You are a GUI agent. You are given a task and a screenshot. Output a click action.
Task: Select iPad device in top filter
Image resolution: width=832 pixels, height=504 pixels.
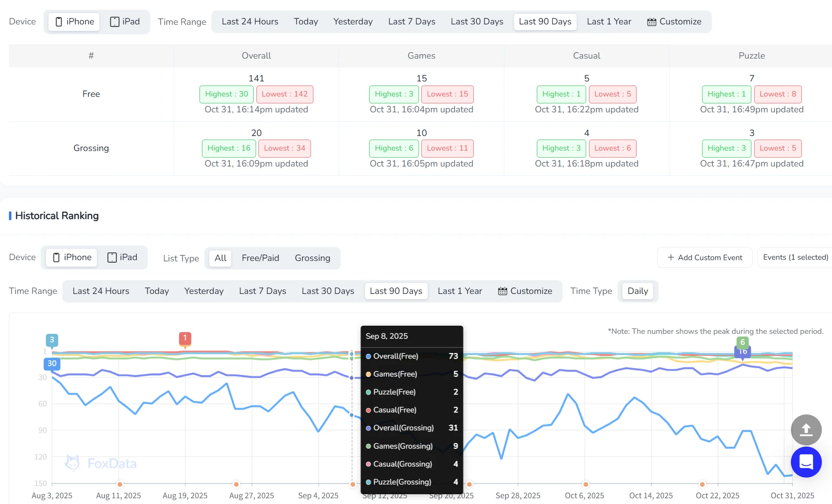(x=125, y=22)
